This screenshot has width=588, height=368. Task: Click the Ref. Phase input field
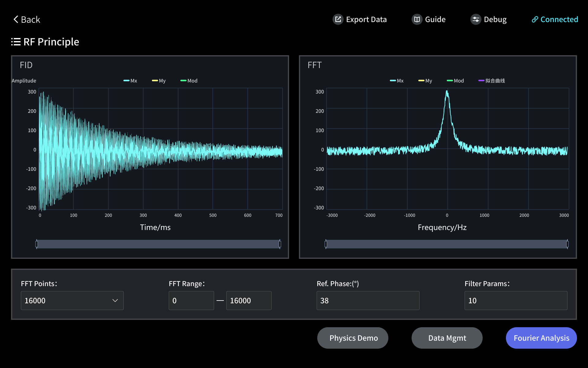367,301
